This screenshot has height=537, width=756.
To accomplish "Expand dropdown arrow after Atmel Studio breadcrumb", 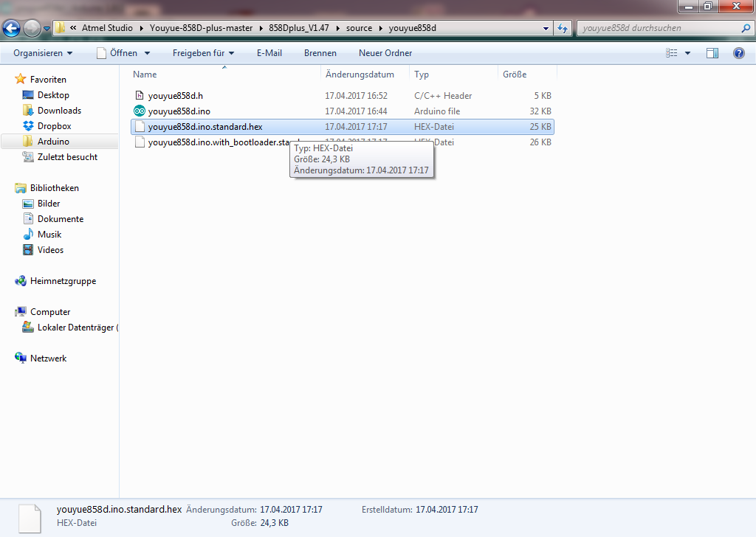I will (141, 28).
